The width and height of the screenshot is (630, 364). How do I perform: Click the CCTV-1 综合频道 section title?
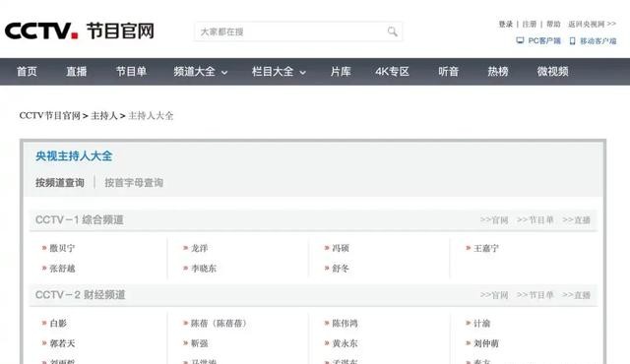click(79, 220)
